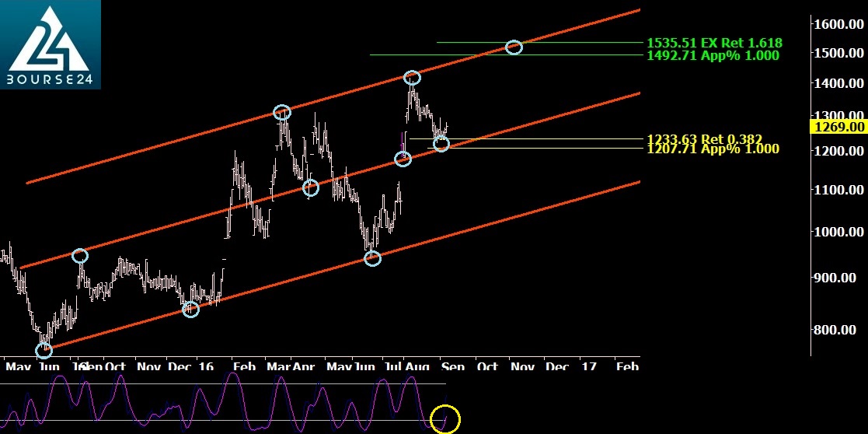
Task: Select the green 1492.71 App% 1.000 label
Action: pos(712,55)
